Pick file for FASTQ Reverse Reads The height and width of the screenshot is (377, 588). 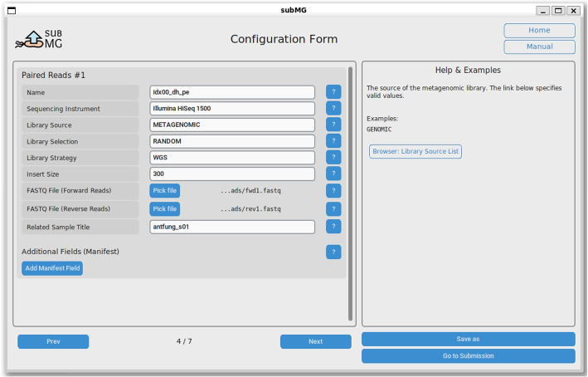click(x=164, y=209)
